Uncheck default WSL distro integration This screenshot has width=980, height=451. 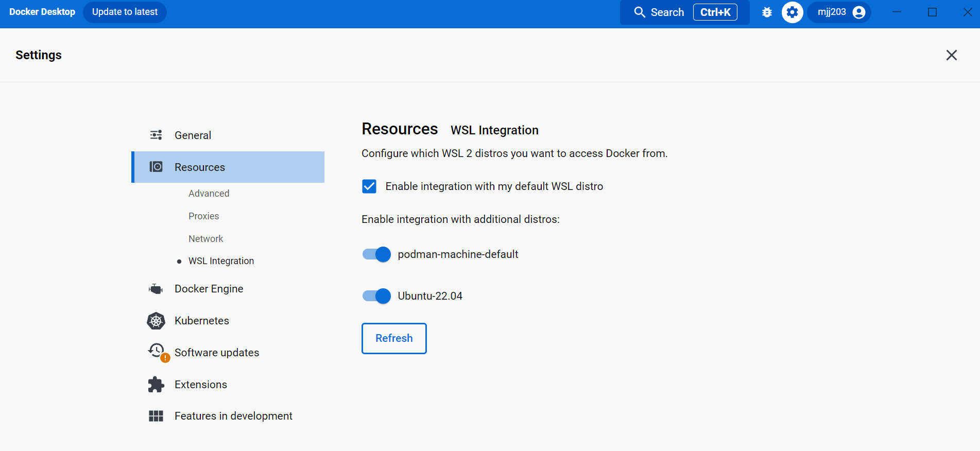pyautogui.click(x=369, y=186)
